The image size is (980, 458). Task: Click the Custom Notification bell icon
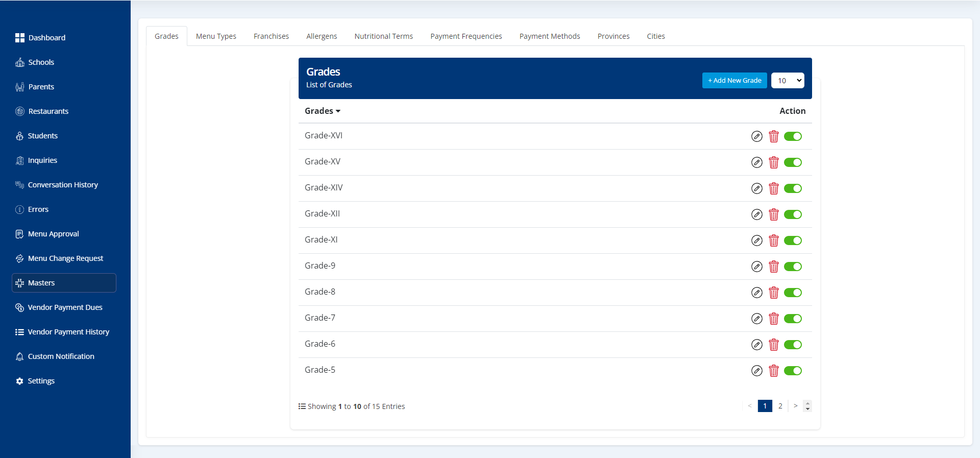coord(20,356)
